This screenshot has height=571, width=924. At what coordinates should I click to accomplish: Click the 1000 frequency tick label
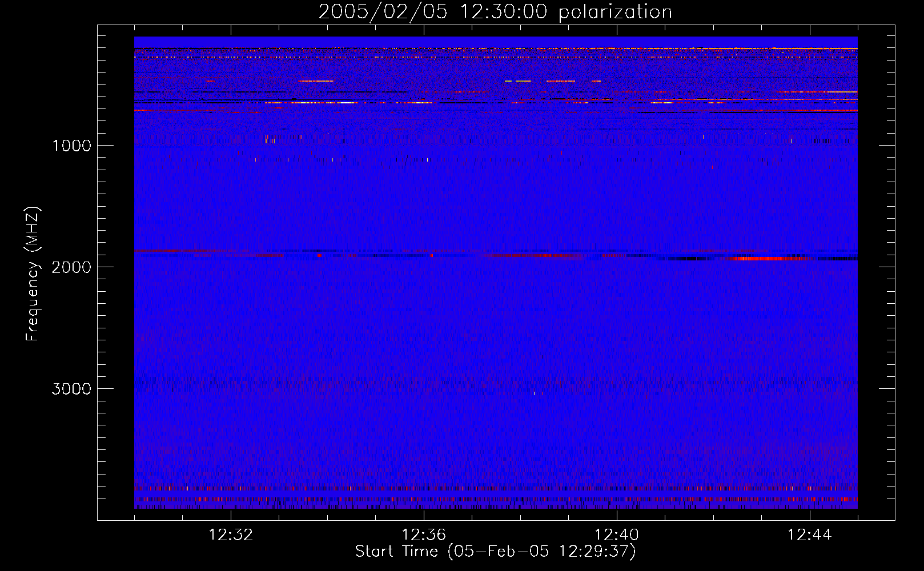71,145
